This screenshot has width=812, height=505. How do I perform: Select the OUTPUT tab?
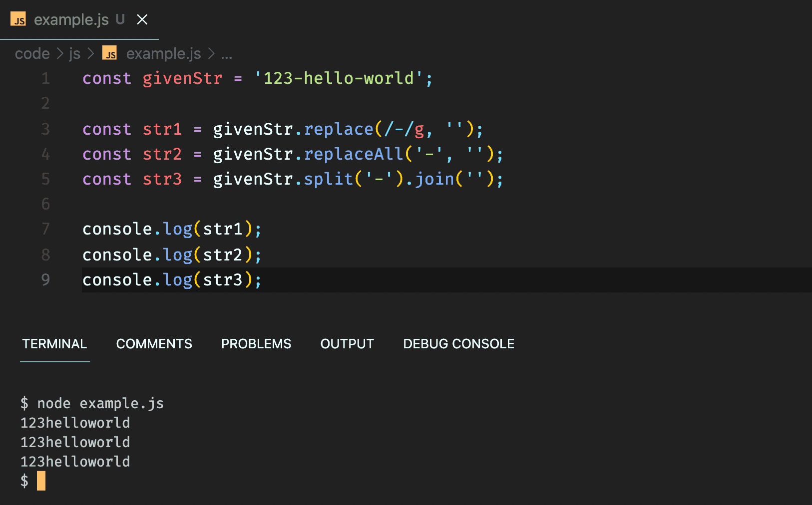click(347, 343)
